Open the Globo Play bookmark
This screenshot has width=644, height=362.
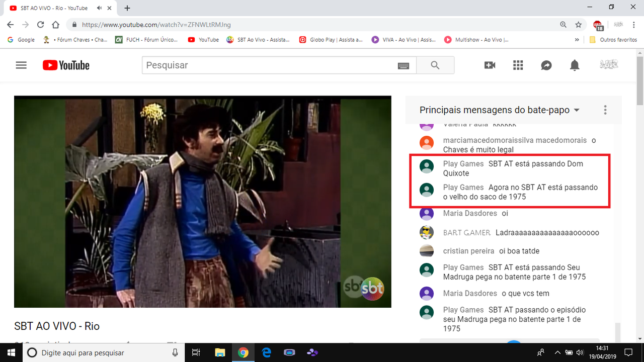coord(331,40)
